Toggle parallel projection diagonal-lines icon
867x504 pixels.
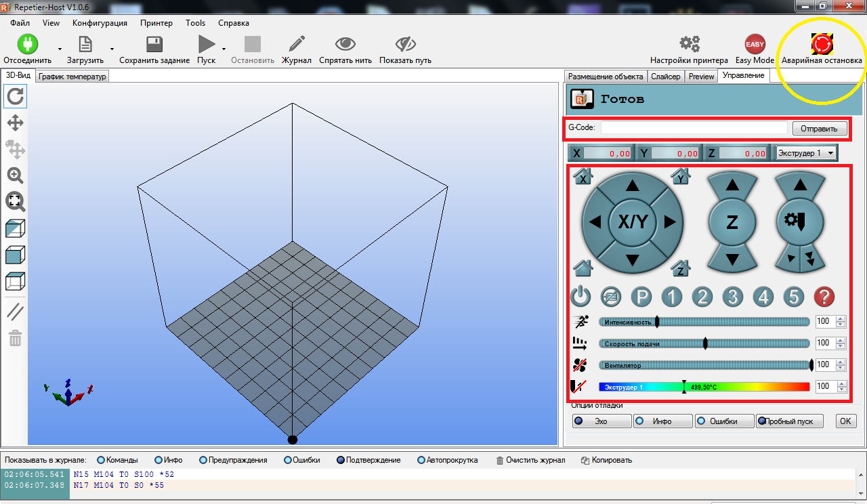(16, 312)
